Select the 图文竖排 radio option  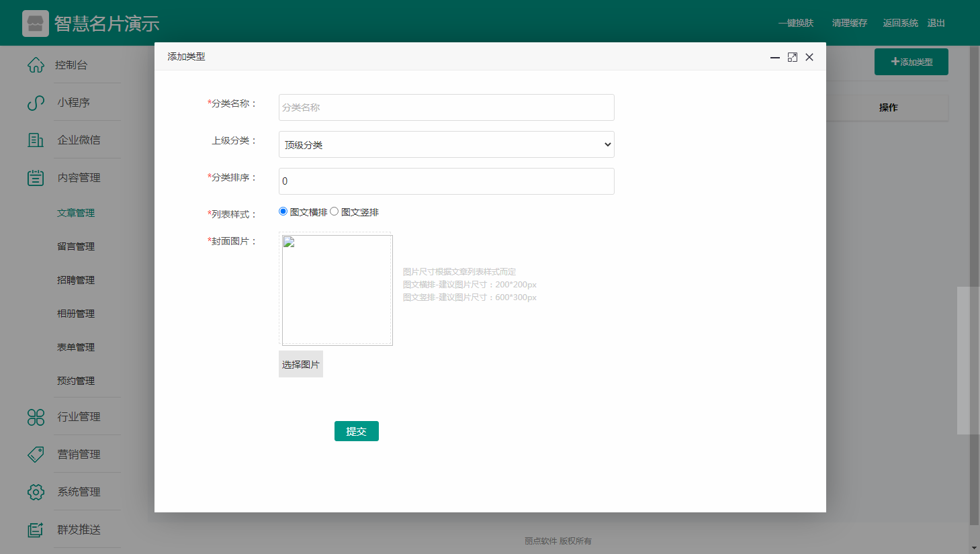334,212
